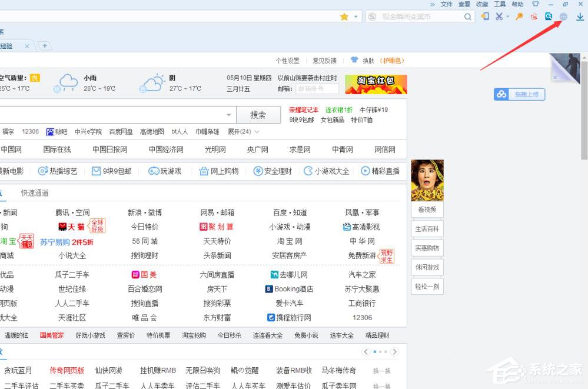This screenshot has height=389, width=588.
Task: Expand the favorites star dropdown arrow
Action: (x=356, y=16)
